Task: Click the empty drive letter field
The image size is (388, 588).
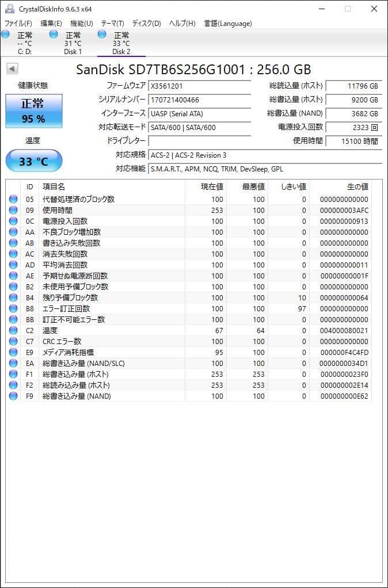Action: point(200,142)
